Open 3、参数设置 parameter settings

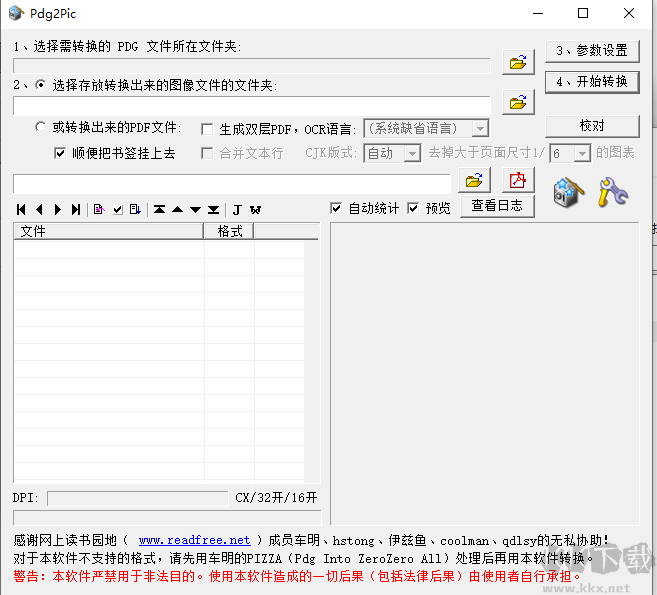click(x=592, y=51)
